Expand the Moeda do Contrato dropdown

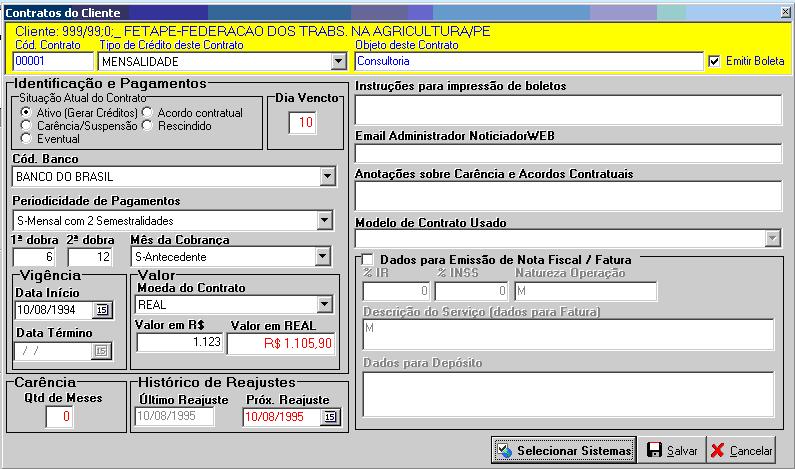point(322,304)
